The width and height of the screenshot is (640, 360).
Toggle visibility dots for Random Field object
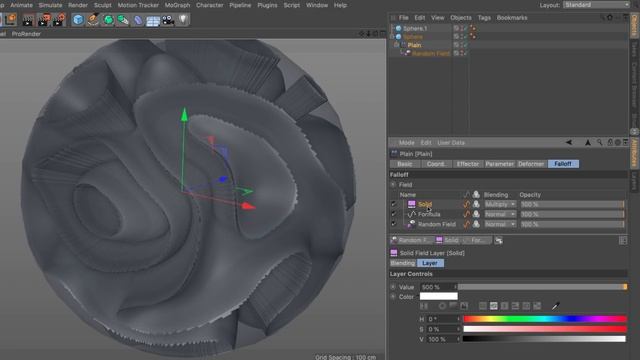pos(462,53)
